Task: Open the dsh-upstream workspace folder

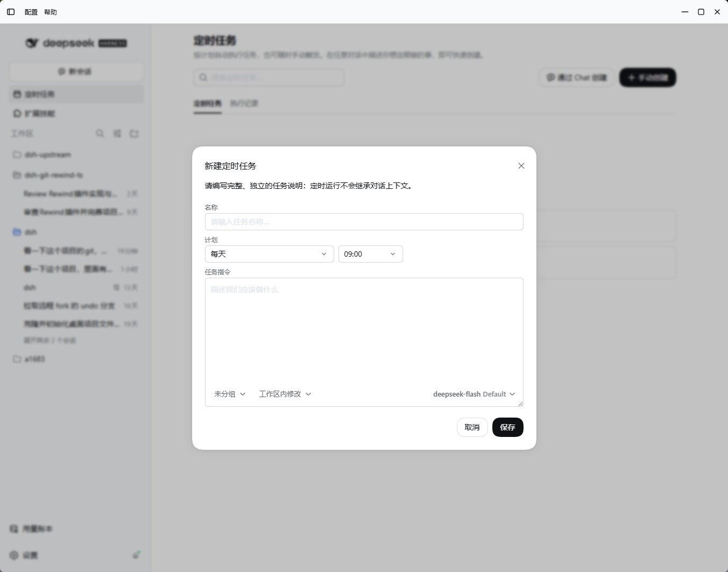Action: point(76,154)
